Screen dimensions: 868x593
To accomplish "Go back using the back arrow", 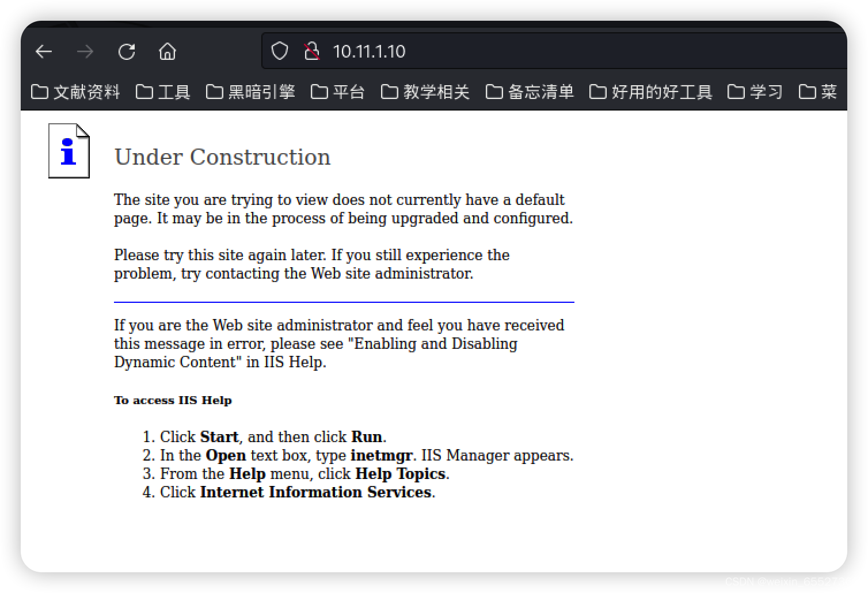I will coord(44,52).
